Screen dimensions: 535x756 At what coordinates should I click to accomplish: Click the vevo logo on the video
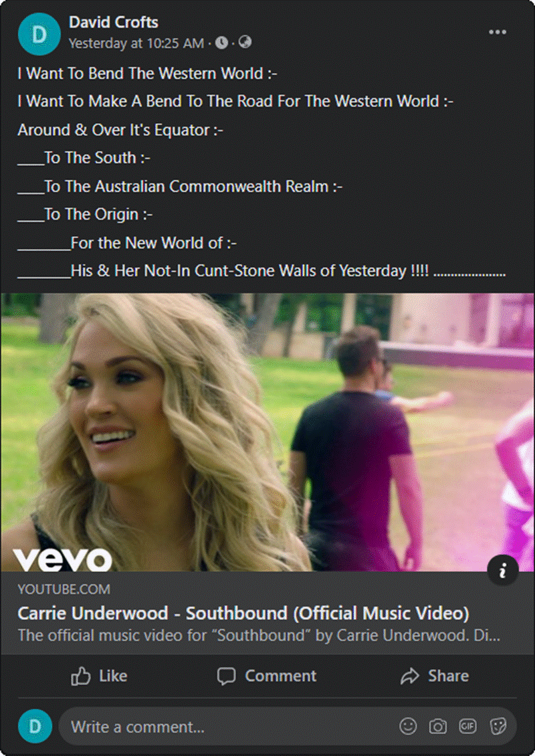pos(63,559)
